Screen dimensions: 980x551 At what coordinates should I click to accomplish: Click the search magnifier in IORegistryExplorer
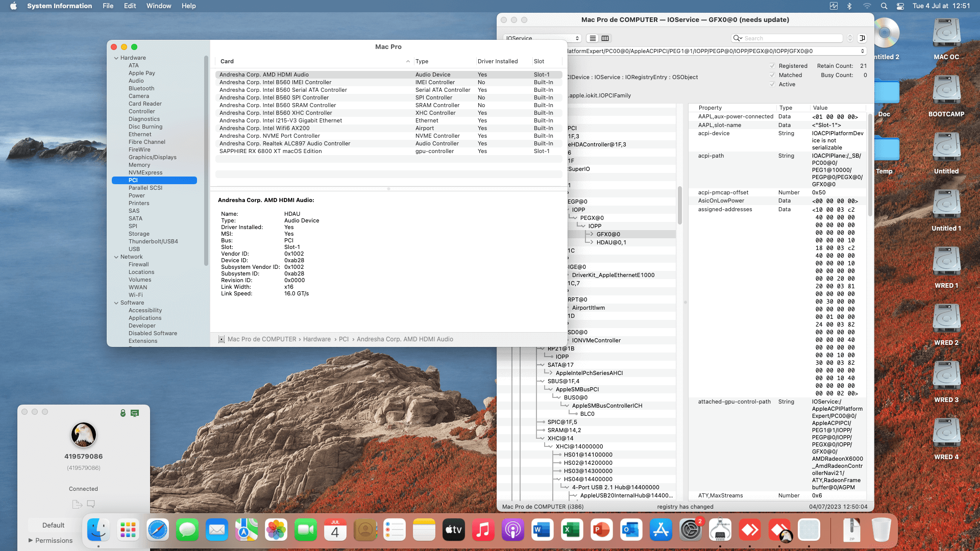click(x=738, y=38)
